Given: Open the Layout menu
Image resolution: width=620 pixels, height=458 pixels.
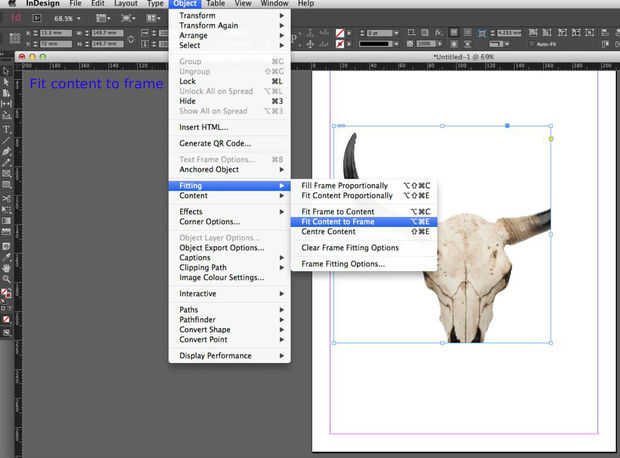Looking at the screenshot, I should tap(125, 4).
